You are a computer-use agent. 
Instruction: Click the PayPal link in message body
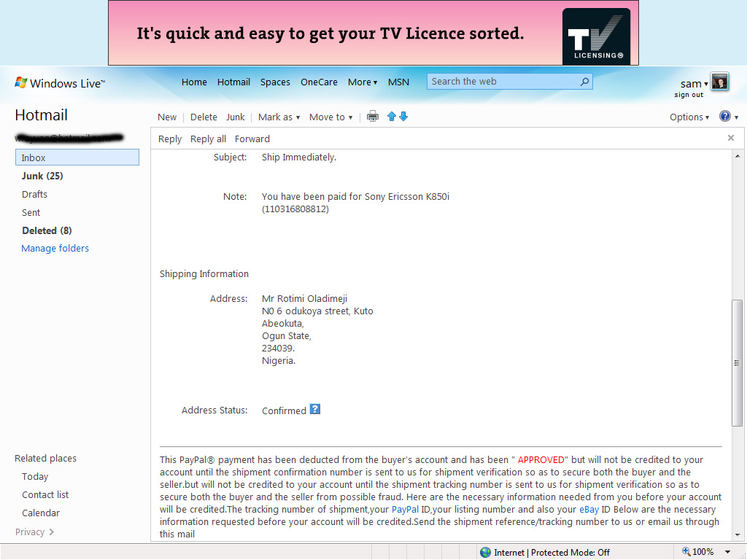(405, 510)
